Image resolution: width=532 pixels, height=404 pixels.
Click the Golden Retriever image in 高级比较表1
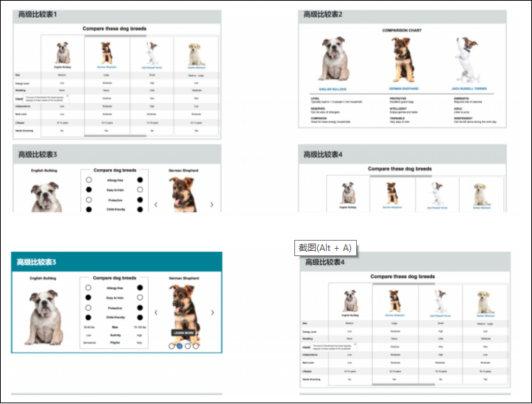click(195, 54)
